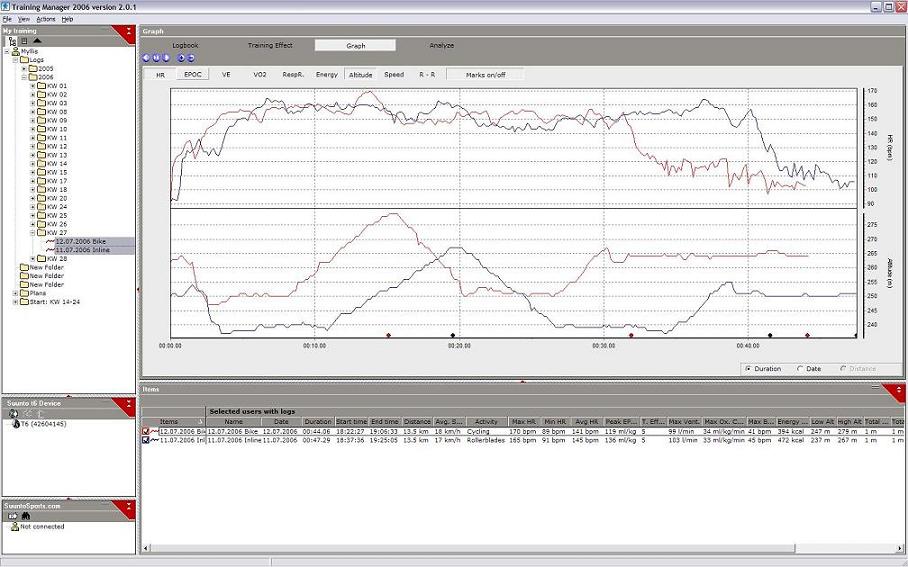Screen dimensions: 908x567
Task: Toggle the EPOC graph button
Action: (x=191, y=74)
